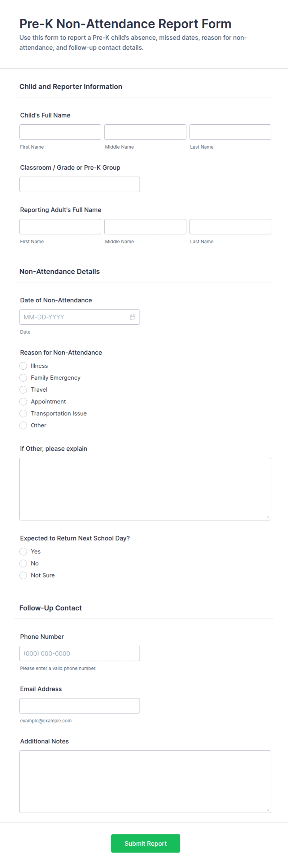Select No under Expected to Return

(23, 563)
